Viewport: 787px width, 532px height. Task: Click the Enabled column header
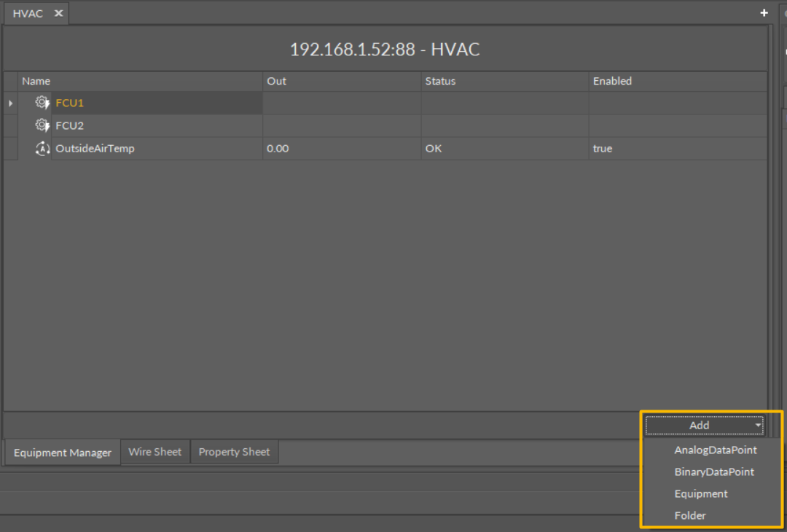[x=612, y=81]
